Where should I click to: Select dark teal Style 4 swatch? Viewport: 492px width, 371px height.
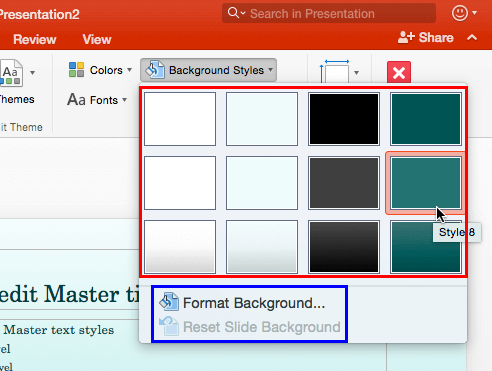pos(426,119)
